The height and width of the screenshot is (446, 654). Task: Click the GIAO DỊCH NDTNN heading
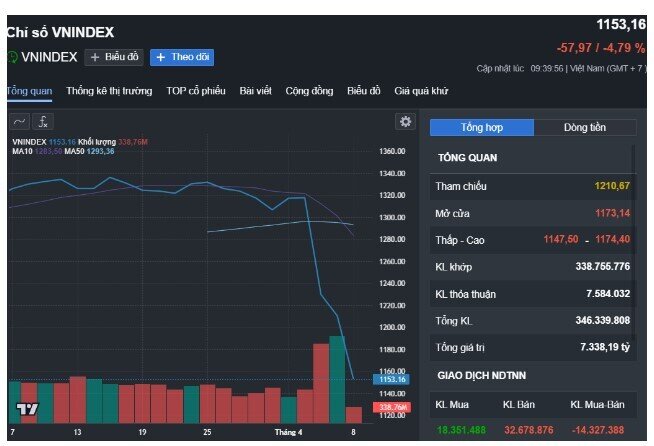click(482, 375)
